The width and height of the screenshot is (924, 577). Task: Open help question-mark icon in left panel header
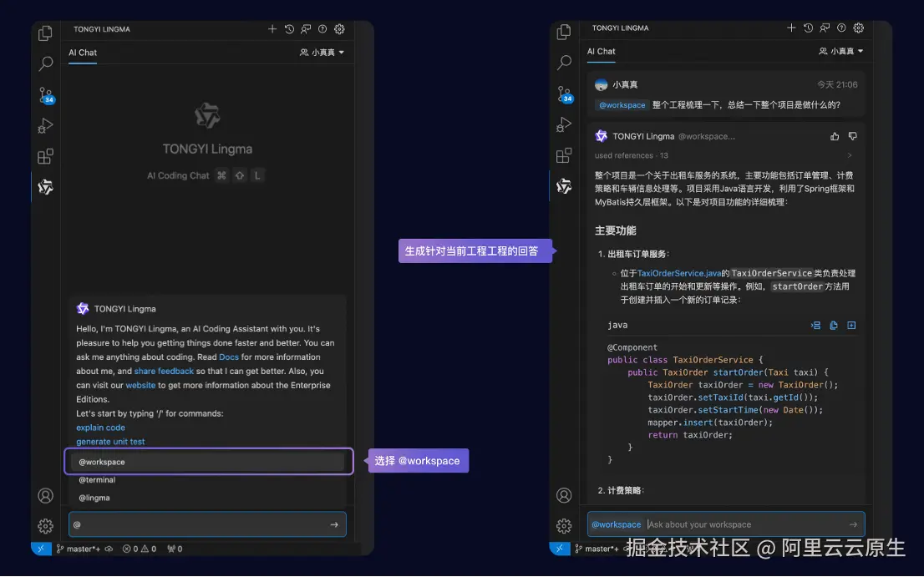point(322,29)
